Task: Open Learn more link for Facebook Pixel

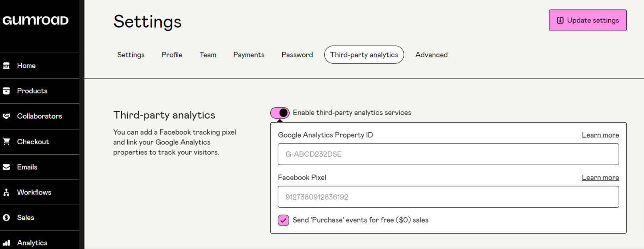Action: [x=600, y=178]
